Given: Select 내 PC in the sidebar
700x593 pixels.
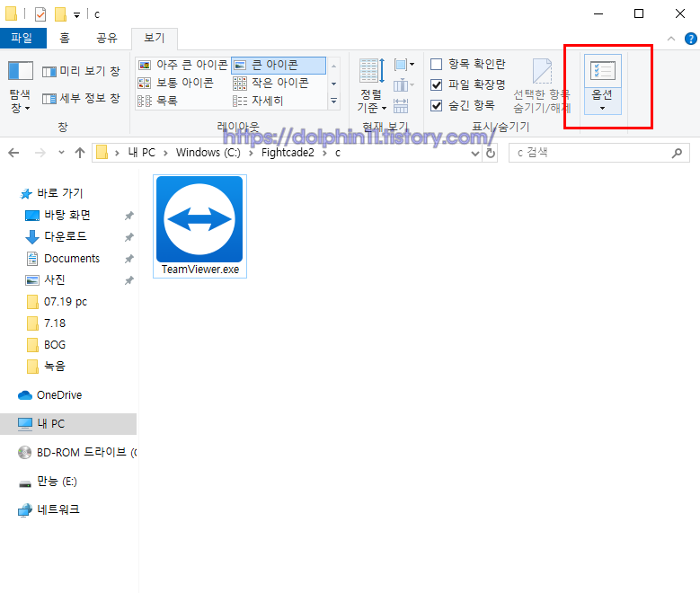Looking at the screenshot, I should click(x=68, y=424).
